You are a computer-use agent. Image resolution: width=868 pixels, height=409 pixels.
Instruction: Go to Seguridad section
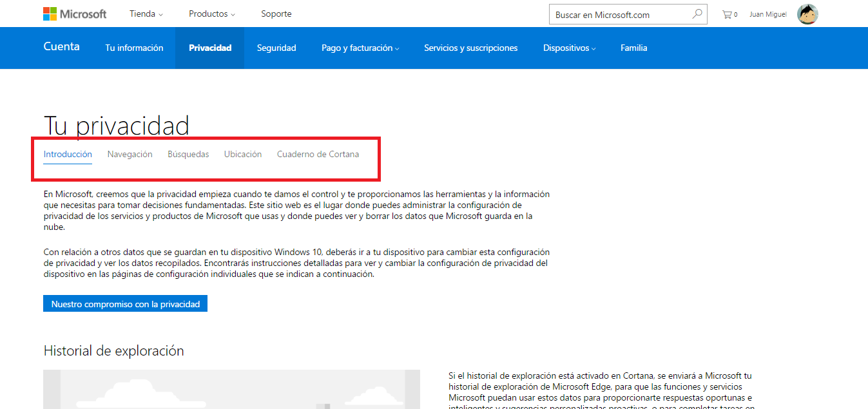coord(276,48)
